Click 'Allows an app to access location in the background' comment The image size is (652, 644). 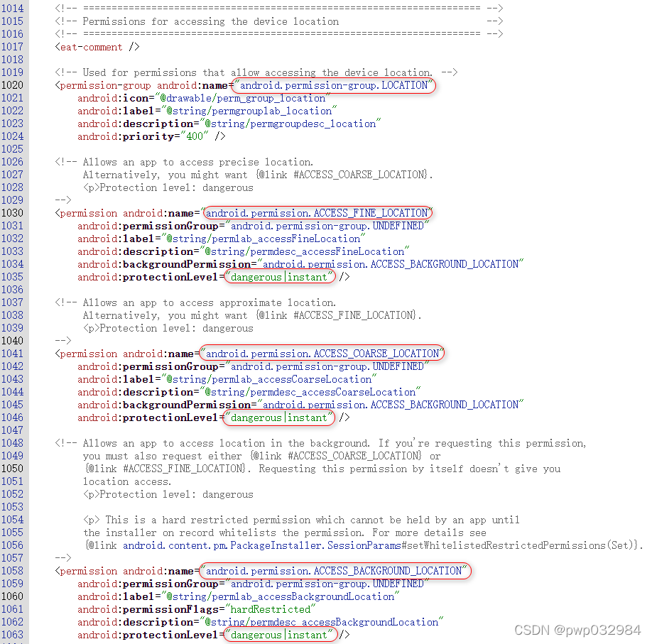[x=226, y=443]
